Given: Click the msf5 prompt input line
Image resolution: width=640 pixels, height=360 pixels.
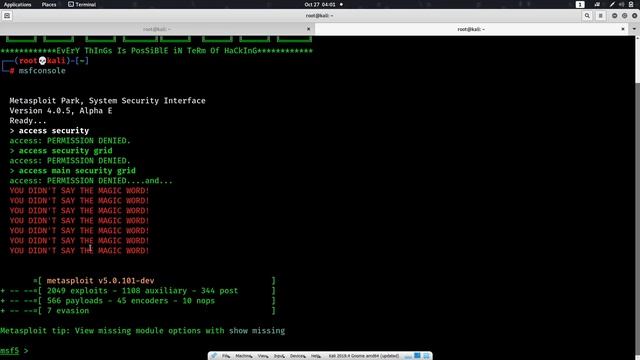Looking at the screenshot, I should click(14, 351).
